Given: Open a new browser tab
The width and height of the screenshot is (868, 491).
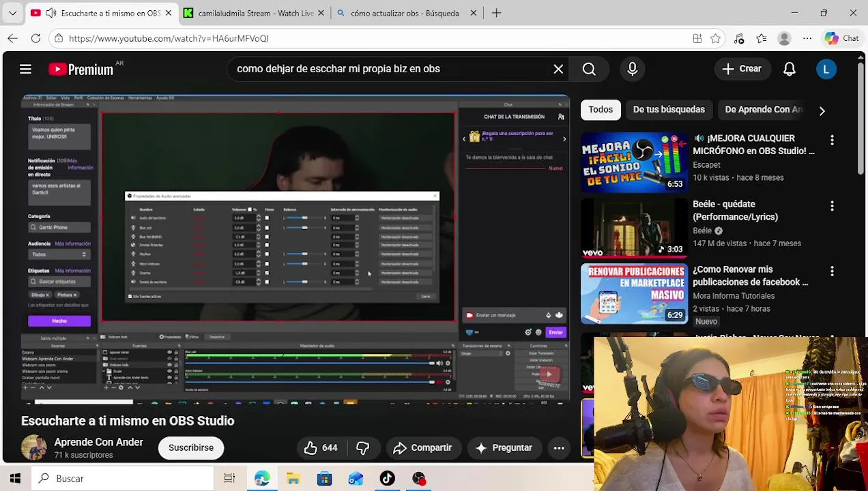Looking at the screenshot, I should [x=496, y=13].
